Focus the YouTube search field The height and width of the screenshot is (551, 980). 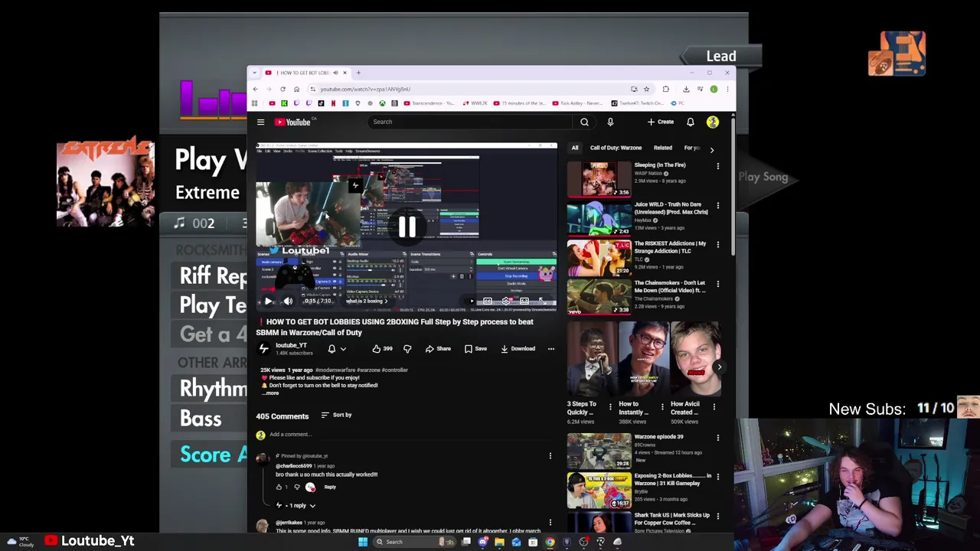pos(469,122)
